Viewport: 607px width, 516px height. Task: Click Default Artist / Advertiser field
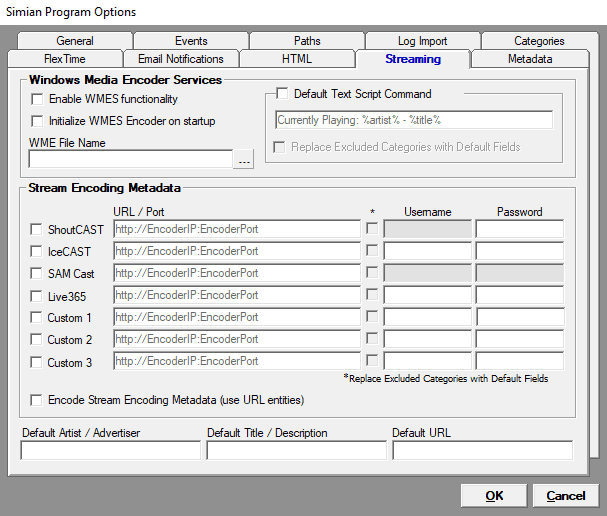pos(111,450)
